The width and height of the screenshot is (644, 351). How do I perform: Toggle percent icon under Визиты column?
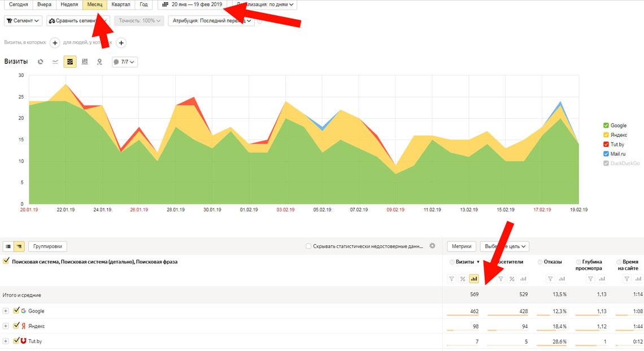coord(463,279)
